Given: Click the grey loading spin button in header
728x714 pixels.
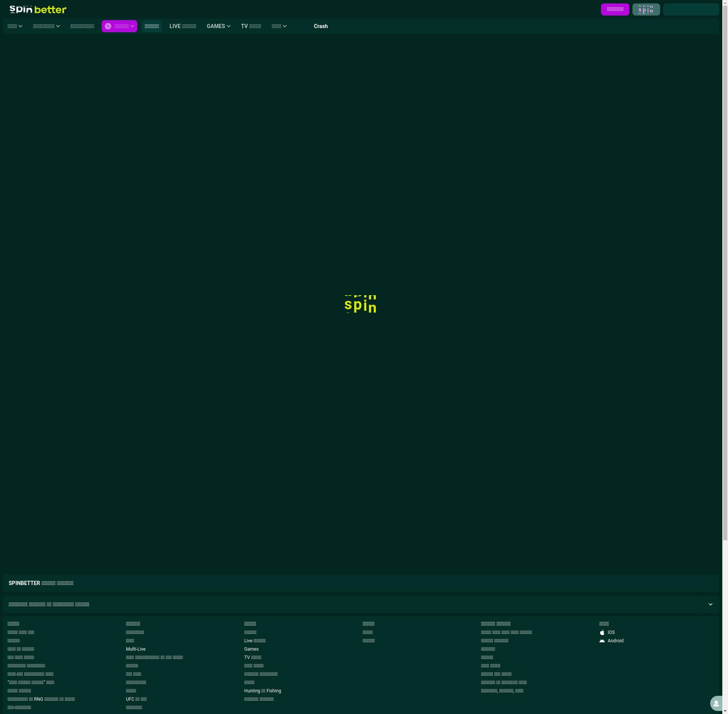Looking at the screenshot, I should (x=646, y=9).
